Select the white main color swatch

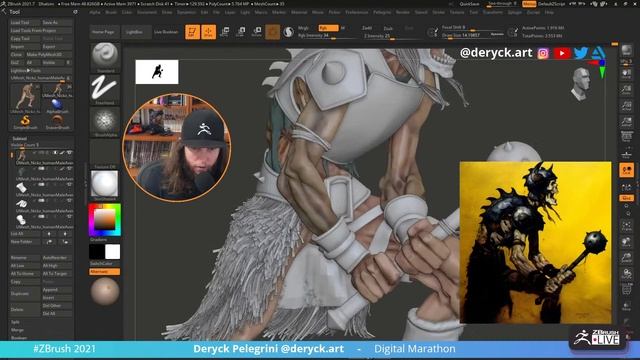click(113, 252)
